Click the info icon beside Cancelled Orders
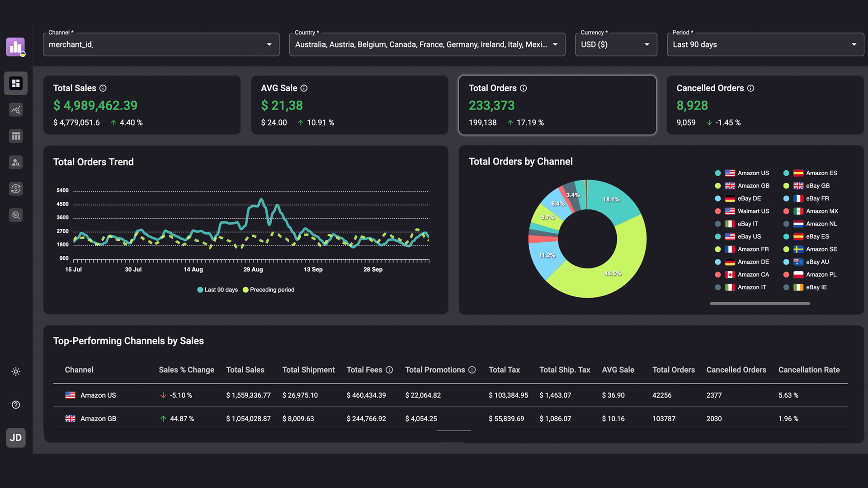Viewport: 868px width, 488px height. click(750, 88)
